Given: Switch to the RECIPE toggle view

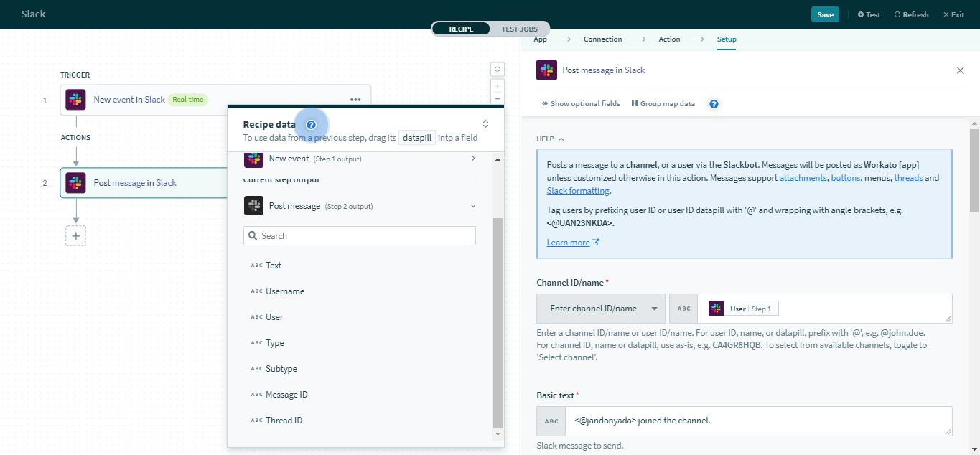Looking at the screenshot, I should [x=461, y=29].
